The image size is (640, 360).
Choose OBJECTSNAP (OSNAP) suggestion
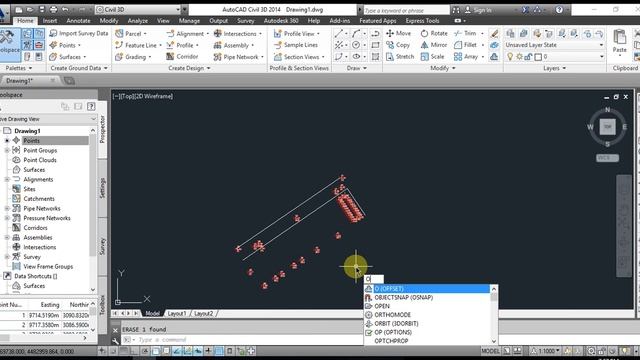pyautogui.click(x=427, y=298)
